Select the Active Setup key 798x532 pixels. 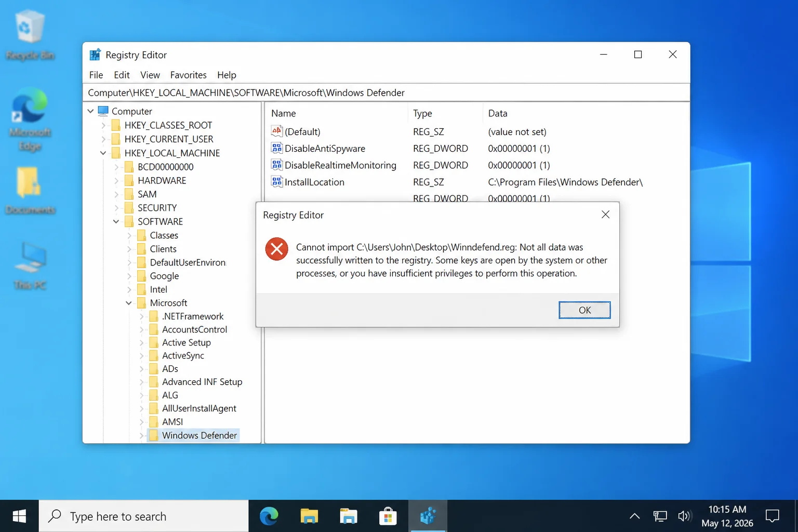(x=187, y=342)
